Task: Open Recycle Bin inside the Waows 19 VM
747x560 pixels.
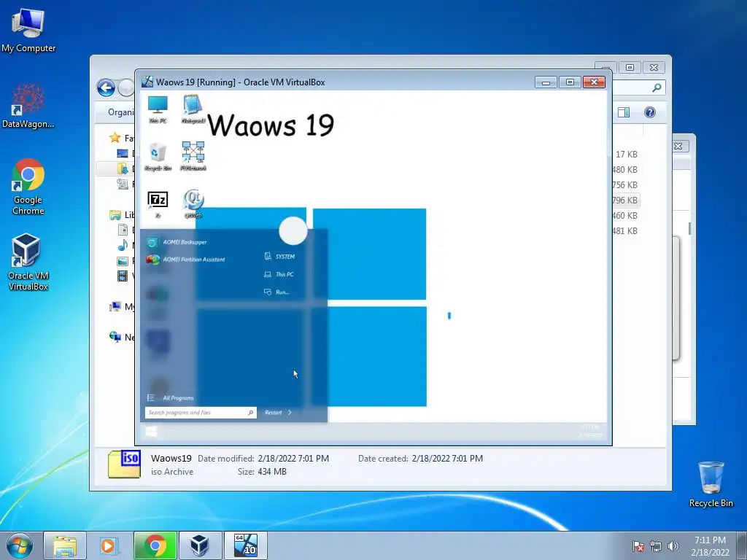Action: click(x=158, y=156)
